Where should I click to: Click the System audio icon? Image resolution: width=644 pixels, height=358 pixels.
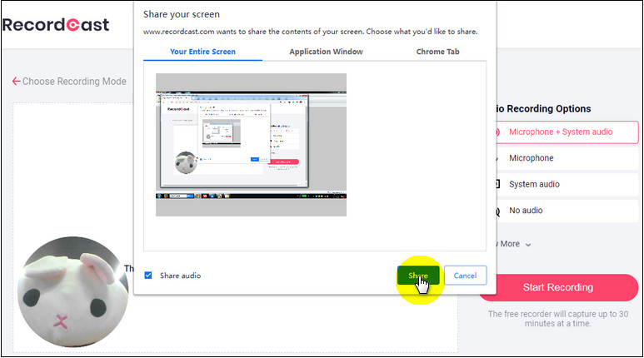pyautogui.click(x=497, y=185)
